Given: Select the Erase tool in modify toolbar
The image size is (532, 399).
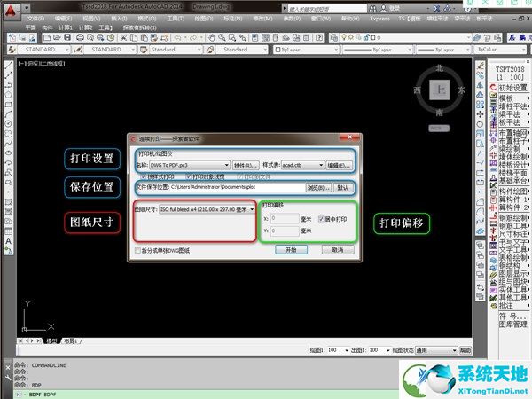Looking at the screenshot, I should coord(480,66).
